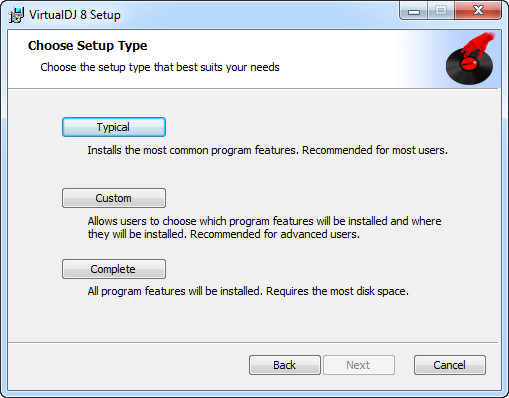Click the 'best suits your needs' subtitle text
Screen dimensions: 509x398
(x=228, y=67)
